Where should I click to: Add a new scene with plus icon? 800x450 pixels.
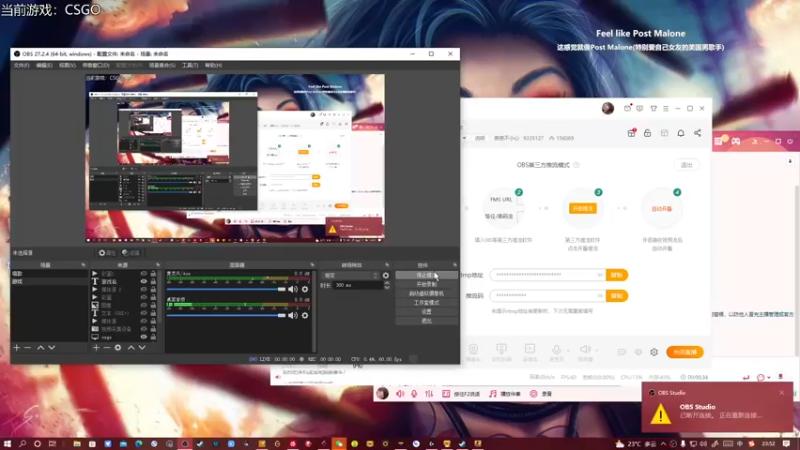pos(16,347)
